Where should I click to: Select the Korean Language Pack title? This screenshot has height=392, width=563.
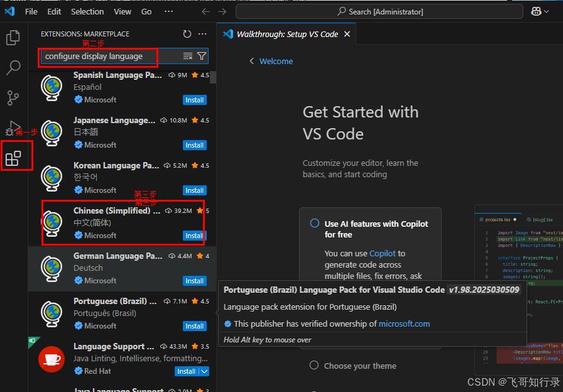pos(116,165)
